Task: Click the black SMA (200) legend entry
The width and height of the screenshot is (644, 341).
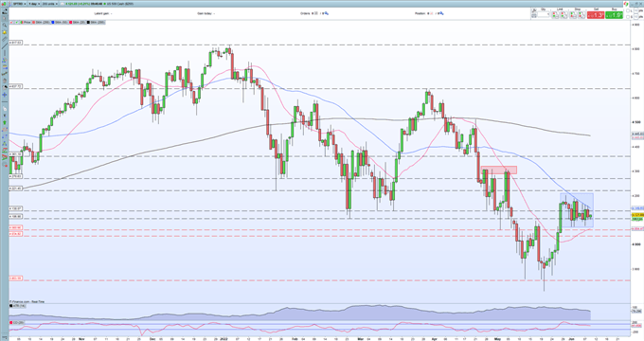Action: pos(96,22)
